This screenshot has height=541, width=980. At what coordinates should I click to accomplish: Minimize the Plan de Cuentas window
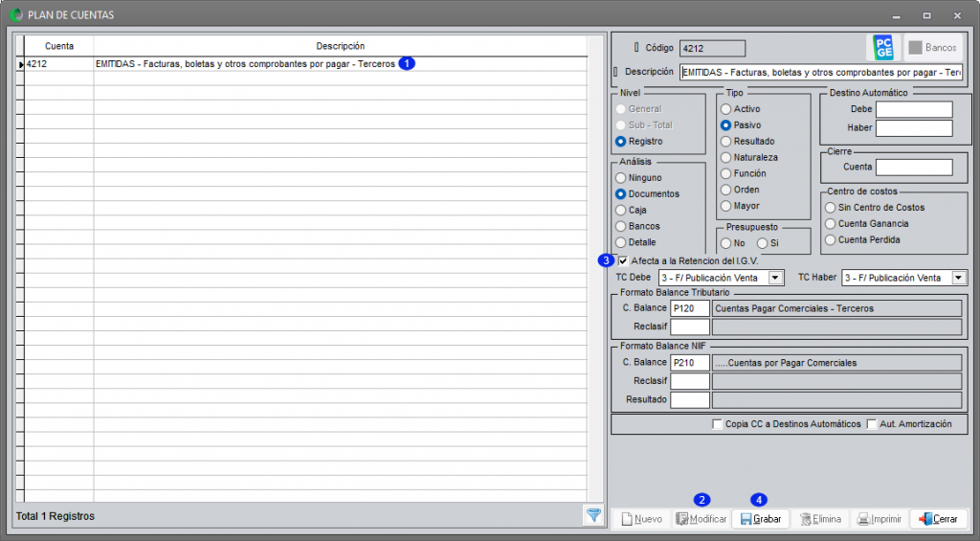pyautogui.click(x=896, y=15)
